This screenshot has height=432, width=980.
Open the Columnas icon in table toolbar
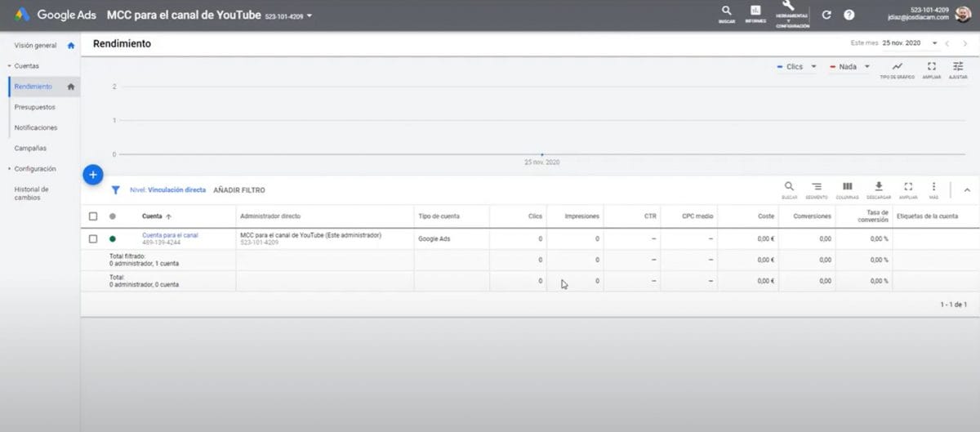coord(847,188)
